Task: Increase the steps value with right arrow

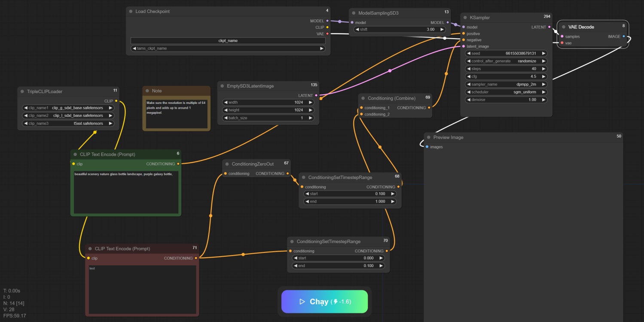Action: point(543,69)
